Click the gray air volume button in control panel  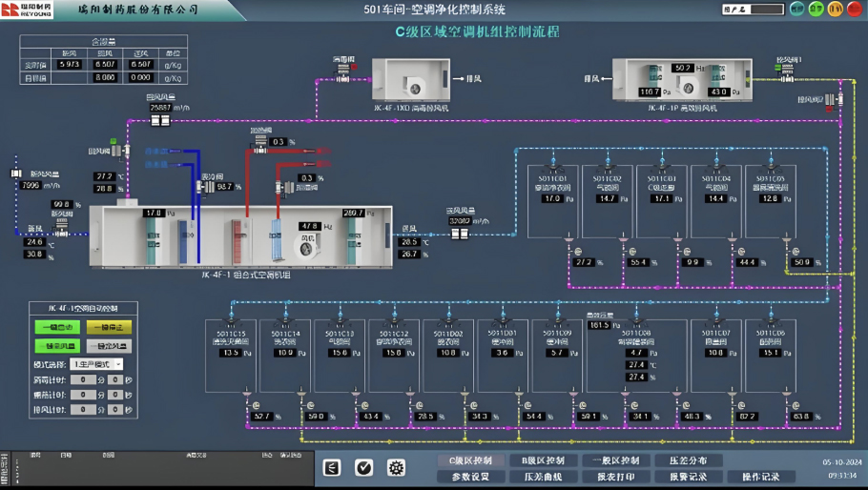[109, 346]
